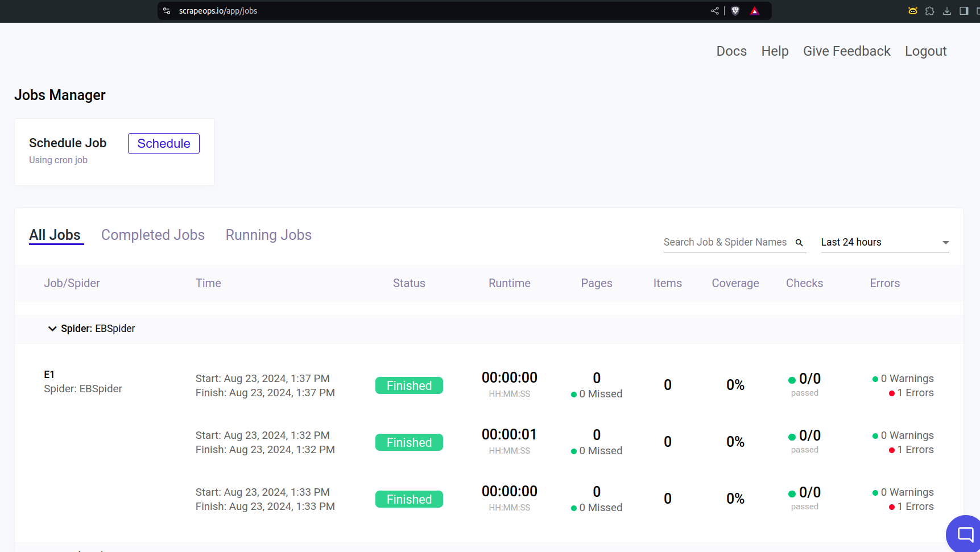View site information icon in address bar

click(x=167, y=11)
